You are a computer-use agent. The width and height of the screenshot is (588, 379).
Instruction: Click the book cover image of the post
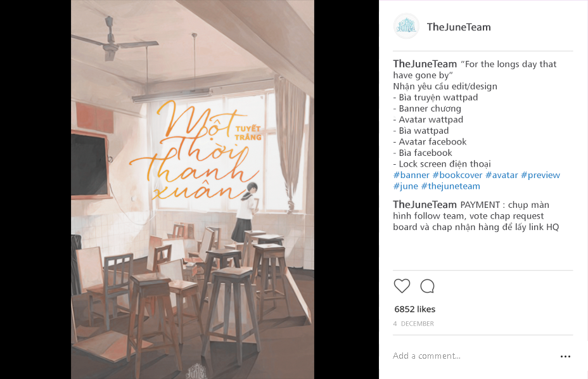point(193,189)
